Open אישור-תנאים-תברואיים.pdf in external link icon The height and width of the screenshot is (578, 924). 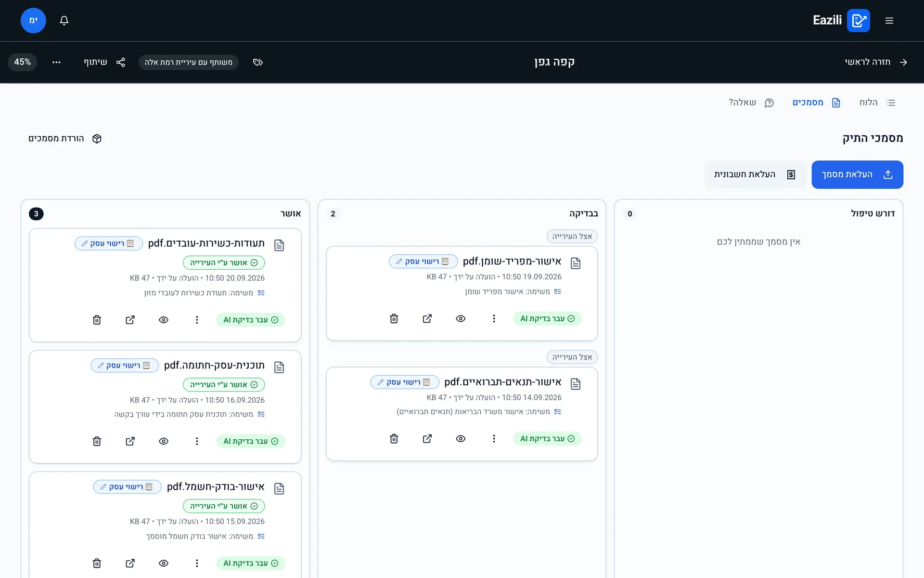point(427,439)
